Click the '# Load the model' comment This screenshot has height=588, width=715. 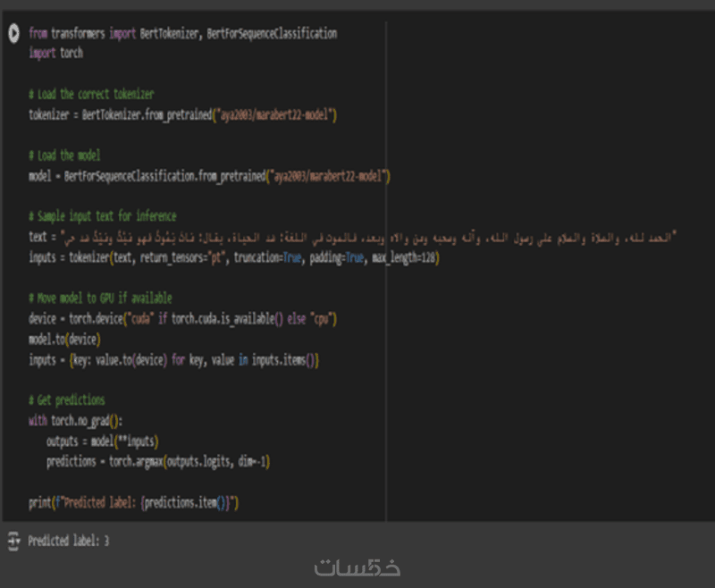coord(64,155)
